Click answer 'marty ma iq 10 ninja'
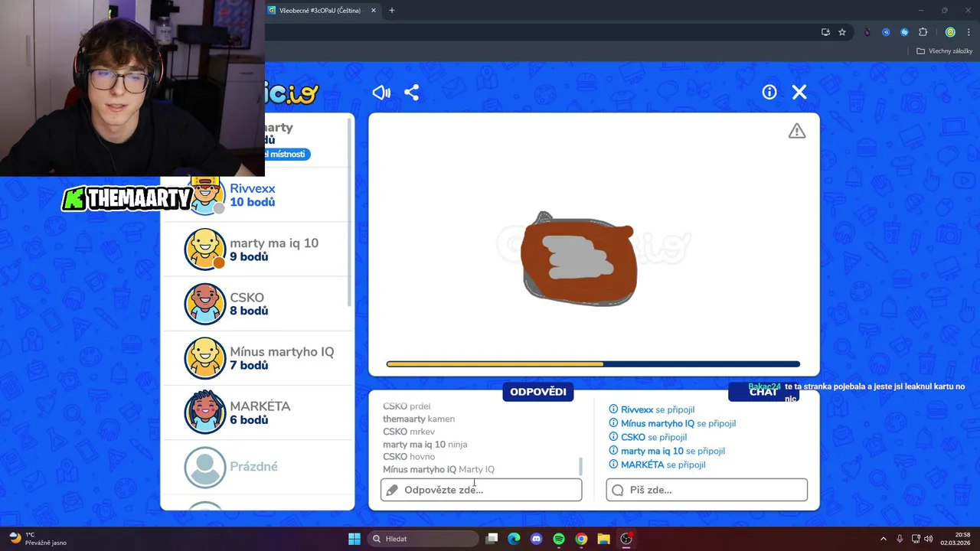Viewport: 980px width, 551px height. pos(425,444)
